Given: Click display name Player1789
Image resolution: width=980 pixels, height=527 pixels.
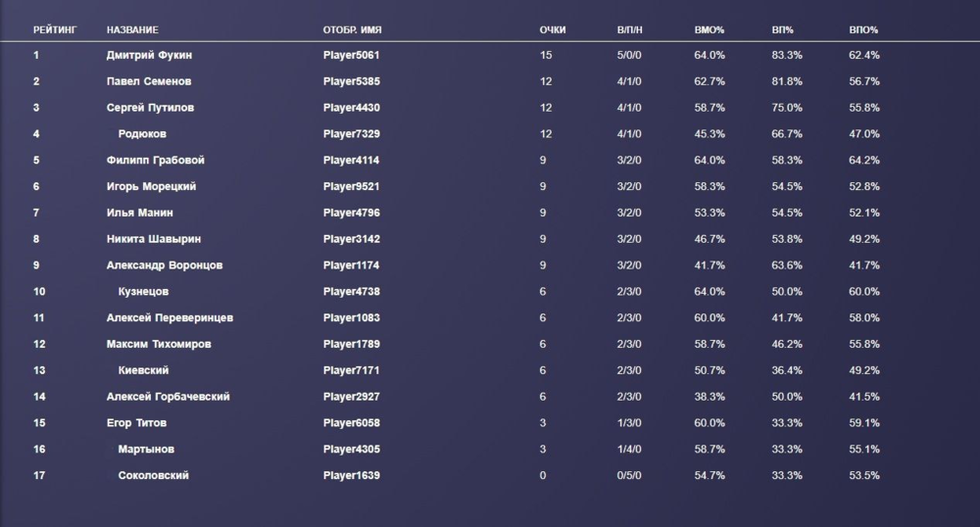Looking at the screenshot, I should click(x=352, y=344).
